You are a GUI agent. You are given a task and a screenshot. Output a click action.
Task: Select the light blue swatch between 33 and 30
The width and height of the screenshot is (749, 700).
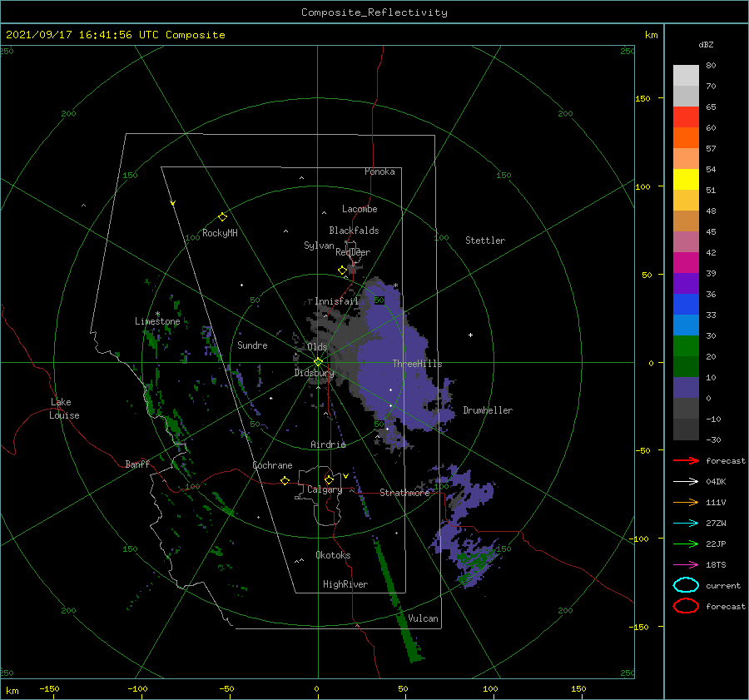click(x=686, y=325)
